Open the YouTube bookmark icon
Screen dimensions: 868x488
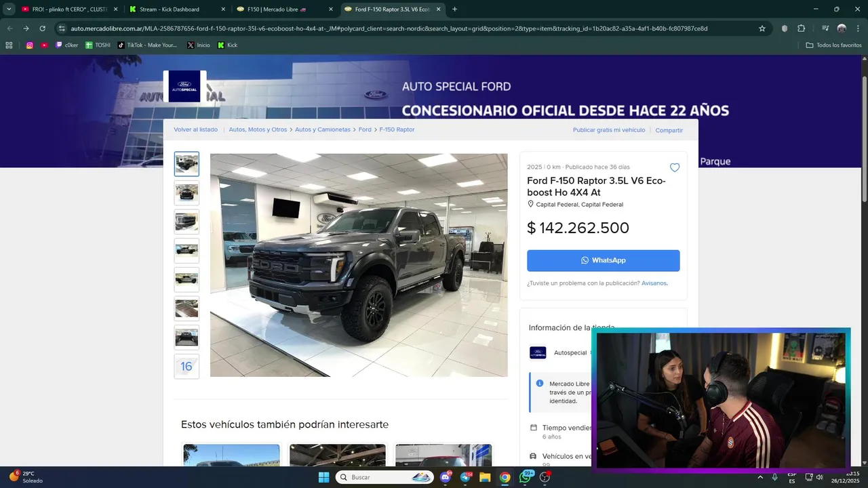click(x=44, y=45)
